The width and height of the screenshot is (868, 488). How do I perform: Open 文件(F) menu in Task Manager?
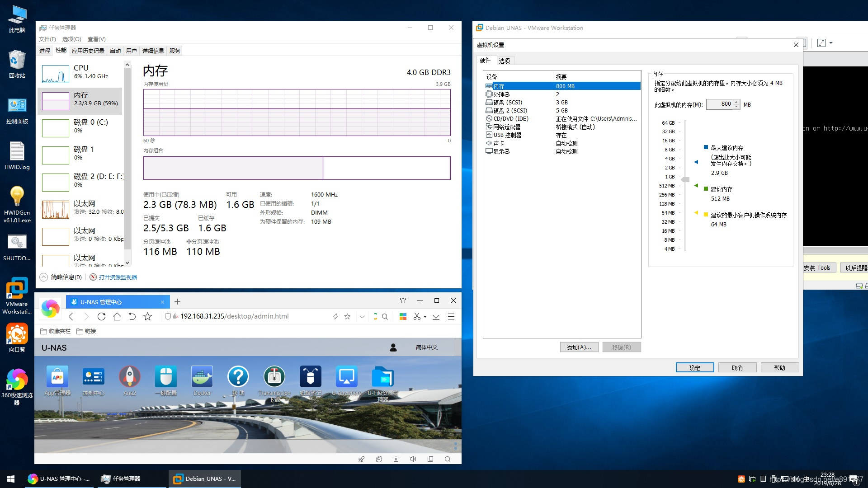tap(47, 39)
